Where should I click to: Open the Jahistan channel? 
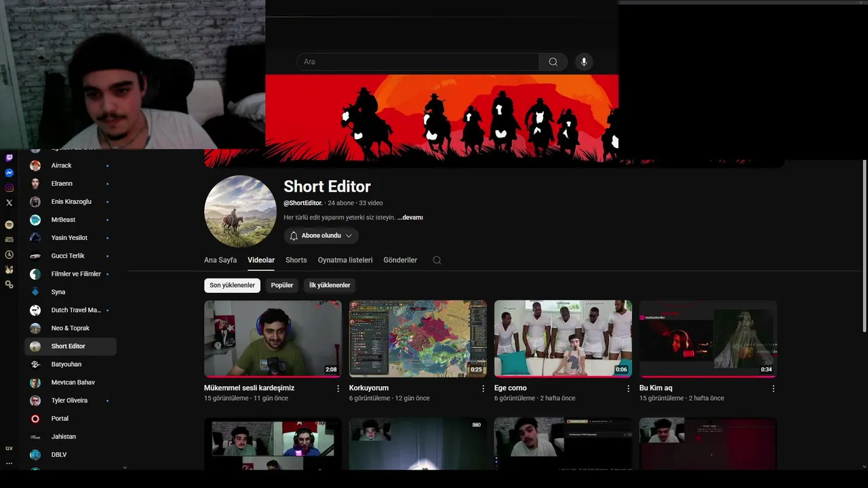(x=71, y=436)
